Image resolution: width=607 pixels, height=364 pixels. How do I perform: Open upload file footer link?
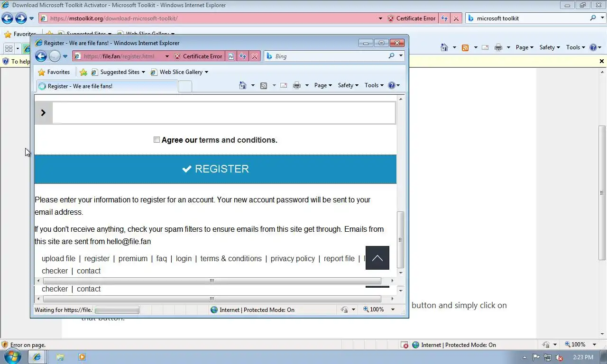click(58, 258)
